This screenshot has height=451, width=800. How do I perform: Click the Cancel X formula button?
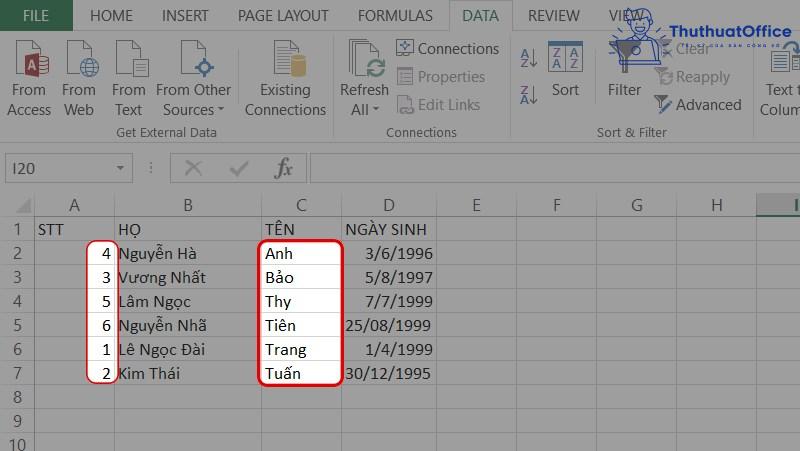point(193,168)
